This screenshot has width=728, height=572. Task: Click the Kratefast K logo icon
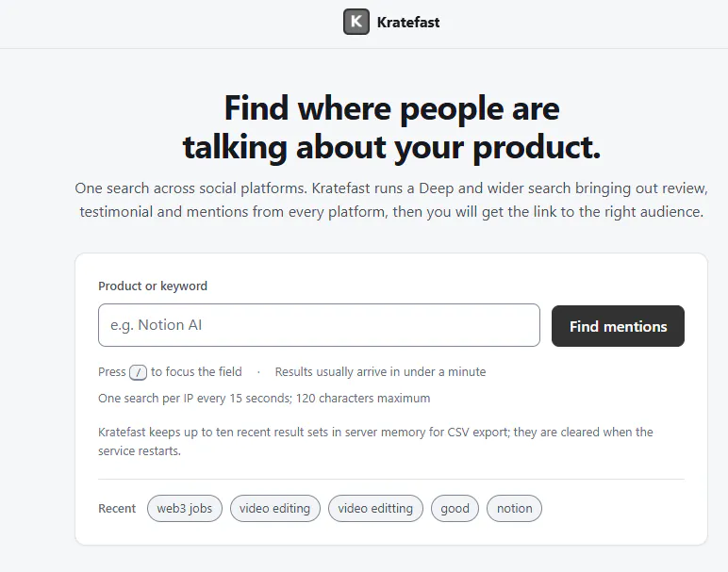(x=356, y=22)
